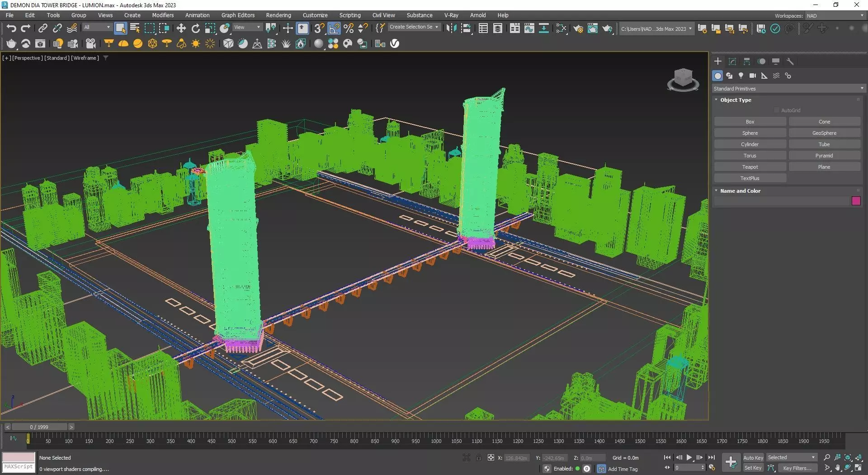Open the Select by Name dialog
Screen dimensions: 868x475
pos(135,28)
